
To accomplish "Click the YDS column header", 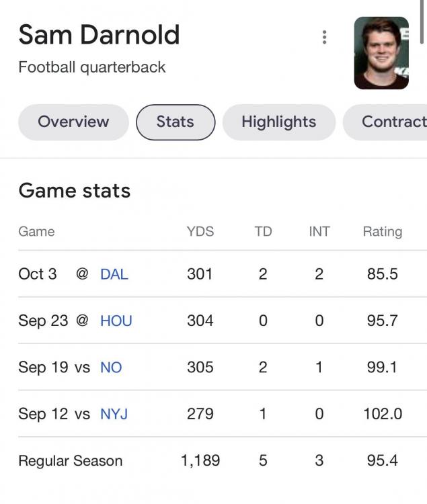I will [200, 232].
